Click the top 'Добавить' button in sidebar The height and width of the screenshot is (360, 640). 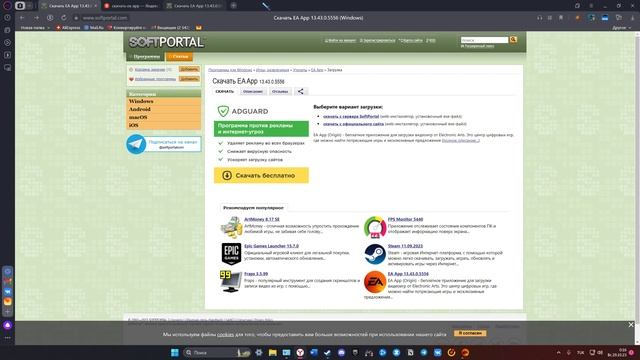click(189, 69)
